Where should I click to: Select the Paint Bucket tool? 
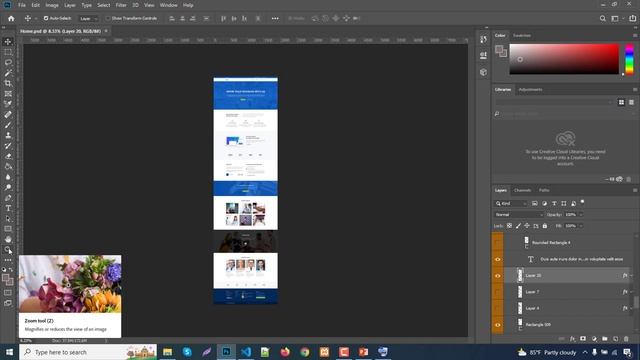tap(8, 167)
